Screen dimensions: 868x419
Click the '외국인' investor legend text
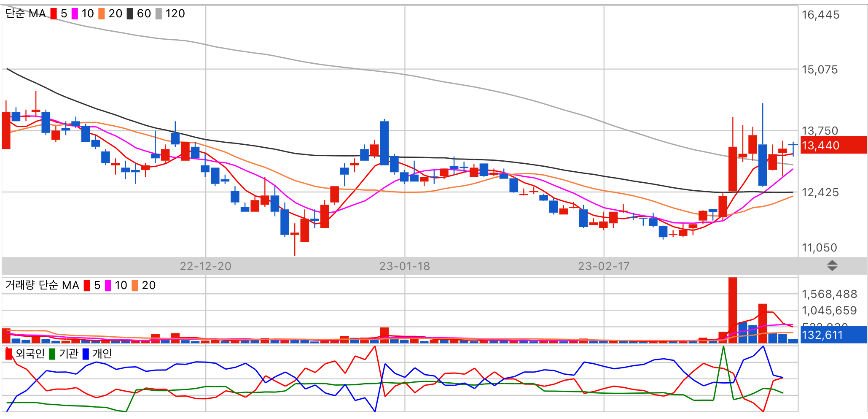(30, 354)
